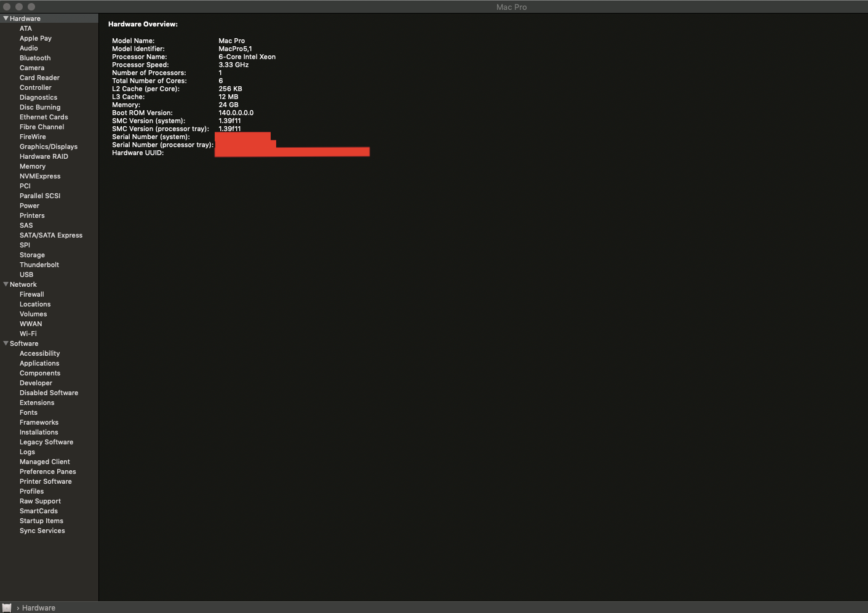Select the Software category header
This screenshot has height=613, width=868.
[24, 343]
